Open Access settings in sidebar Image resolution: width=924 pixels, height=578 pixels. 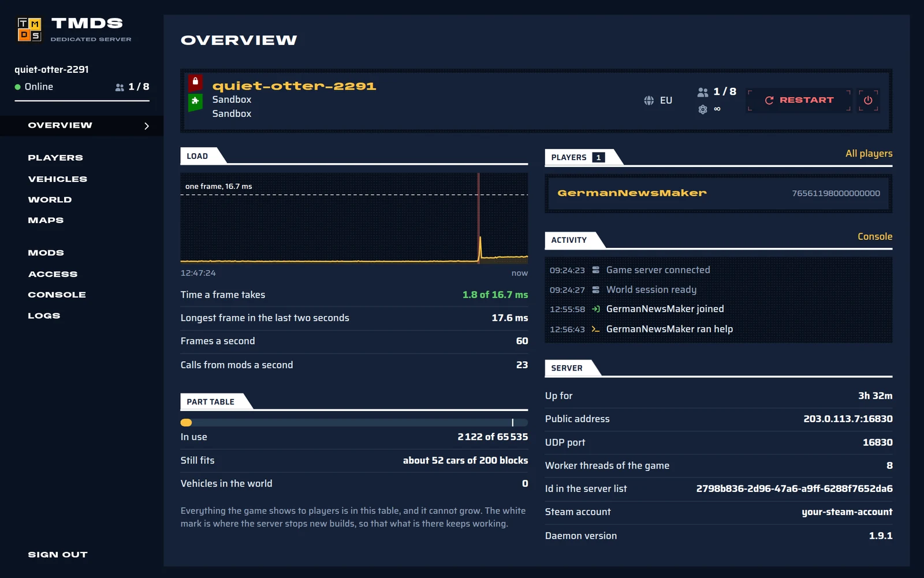(x=53, y=275)
